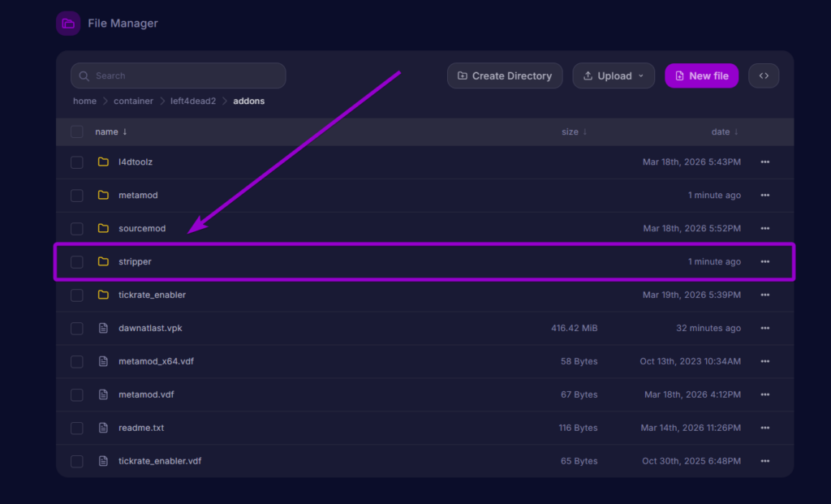Click the File Manager app icon
This screenshot has height=504, width=831.
click(68, 23)
